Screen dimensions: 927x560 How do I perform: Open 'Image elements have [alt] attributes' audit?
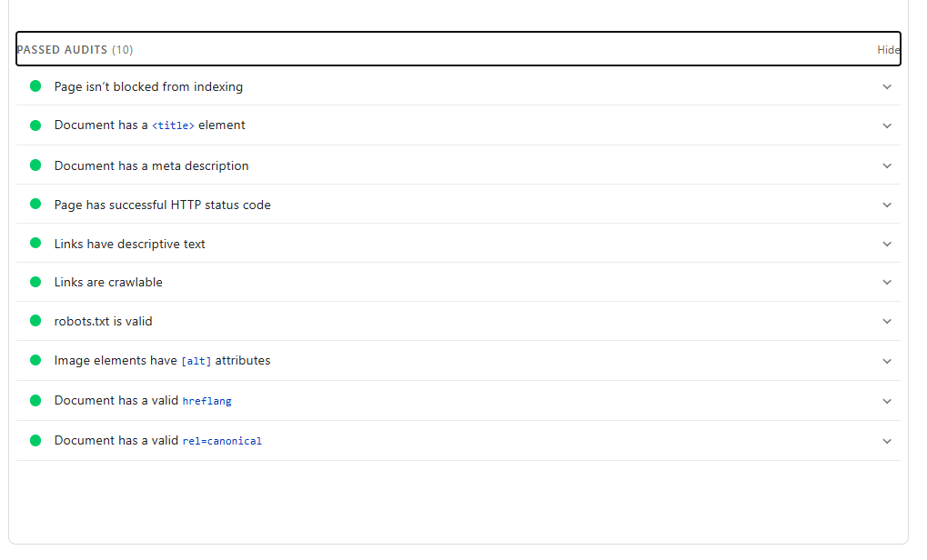click(x=162, y=360)
